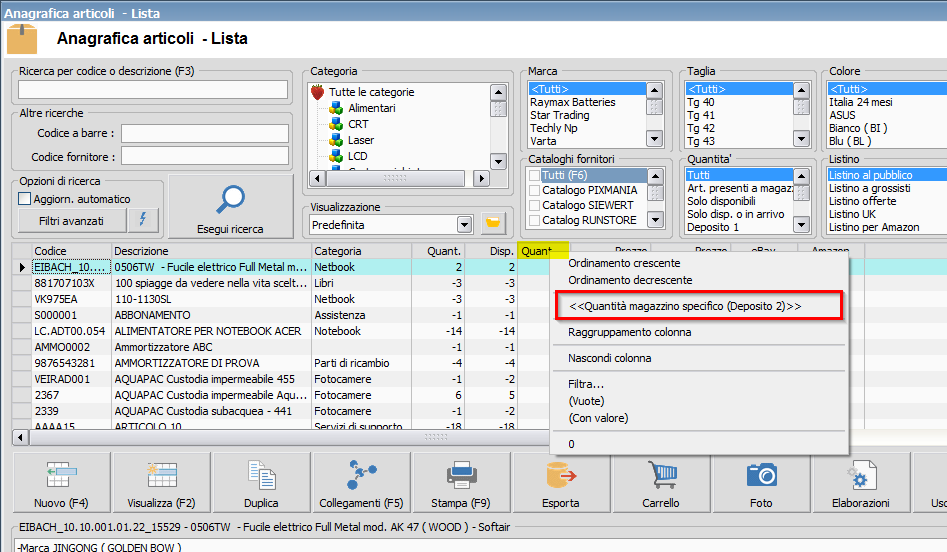Viewport: 947px width, 552px height.
Task: Click the Stampa (F9) printer button
Action: [x=461, y=482]
